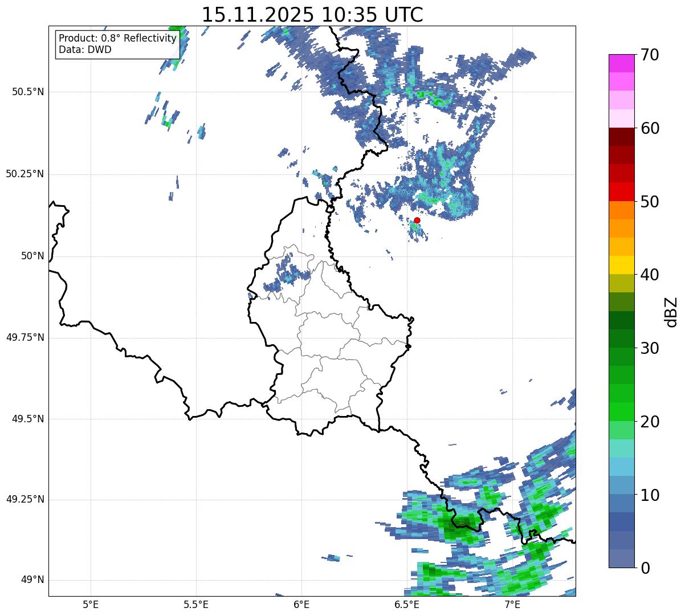Click the '49°N' latitude label
The height and width of the screenshot is (616, 685).
(32, 580)
